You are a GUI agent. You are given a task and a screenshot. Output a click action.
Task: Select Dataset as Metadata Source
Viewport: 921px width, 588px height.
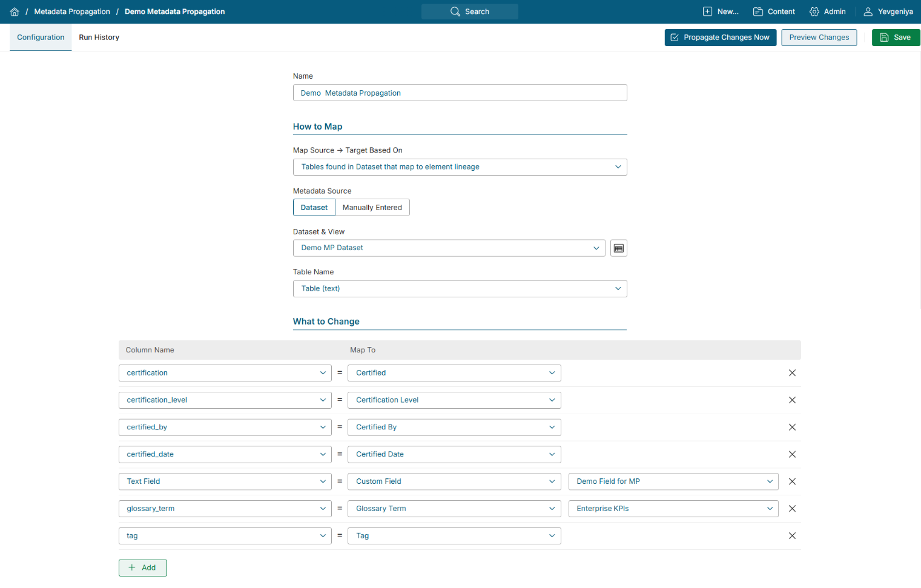pos(314,208)
